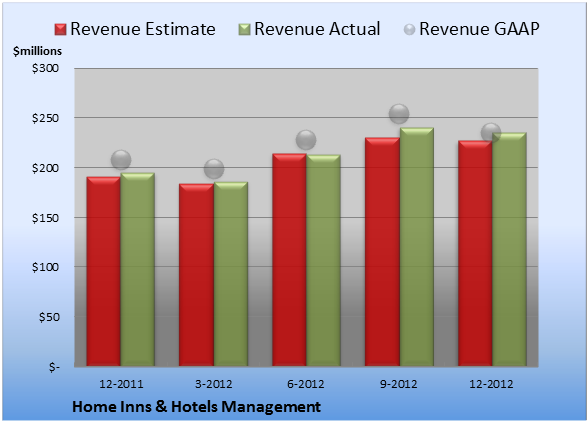This screenshot has width=588, height=422.
Task: Click the 'Home Inns & Hotels Management' title
Action: [x=196, y=407]
